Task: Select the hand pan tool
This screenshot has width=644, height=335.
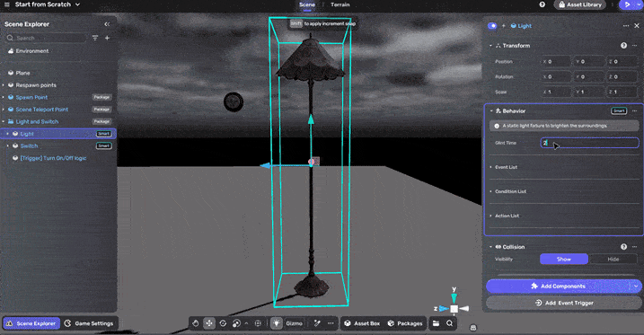Action: [196, 323]
